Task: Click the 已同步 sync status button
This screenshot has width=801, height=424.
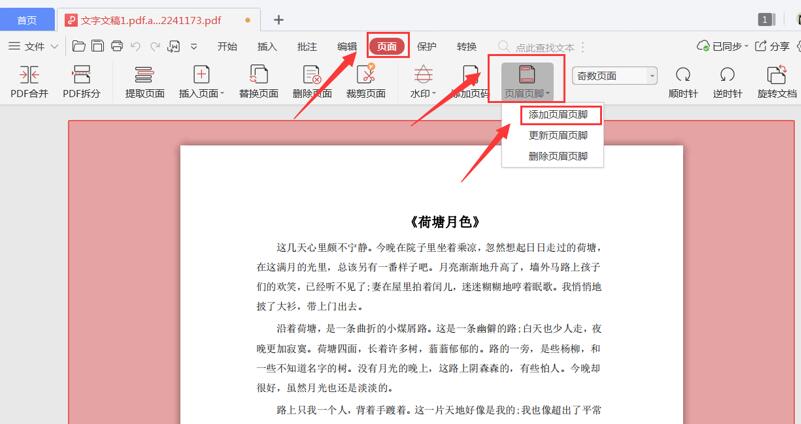Action: (x=722, y=46)
